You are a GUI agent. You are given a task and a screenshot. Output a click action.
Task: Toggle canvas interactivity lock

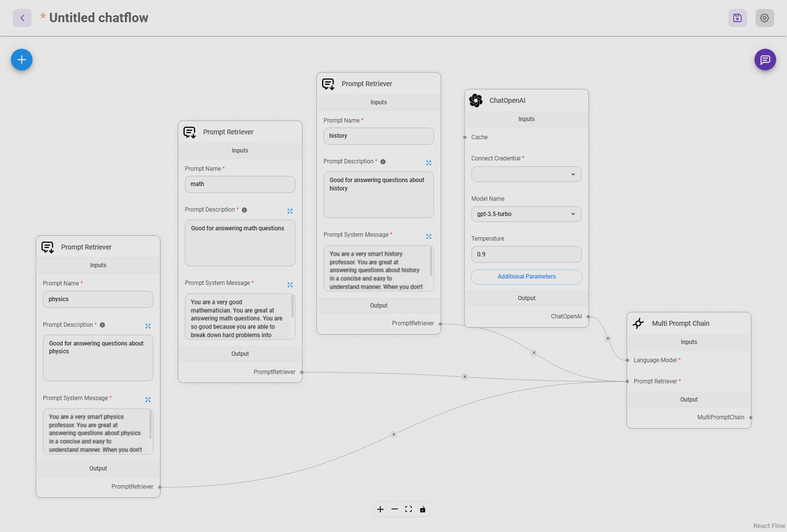423,509
